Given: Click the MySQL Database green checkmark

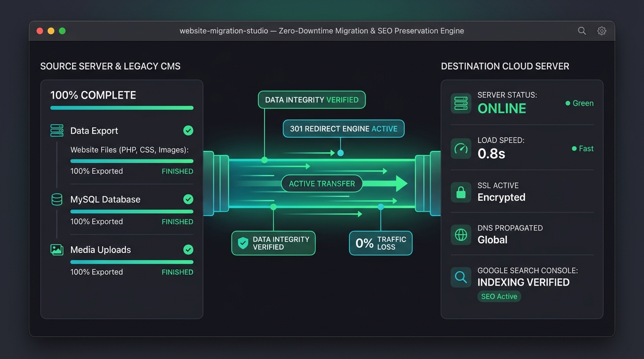Looking at the screenshot, I should coord(188,200).
